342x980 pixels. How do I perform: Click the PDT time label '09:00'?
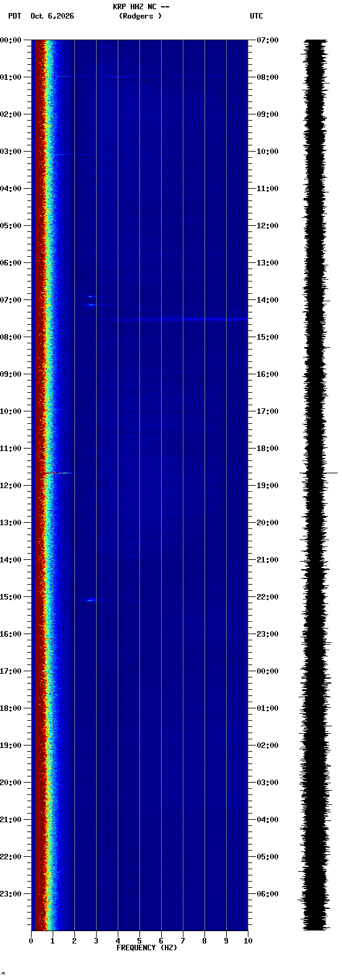[x=11, y=374]
